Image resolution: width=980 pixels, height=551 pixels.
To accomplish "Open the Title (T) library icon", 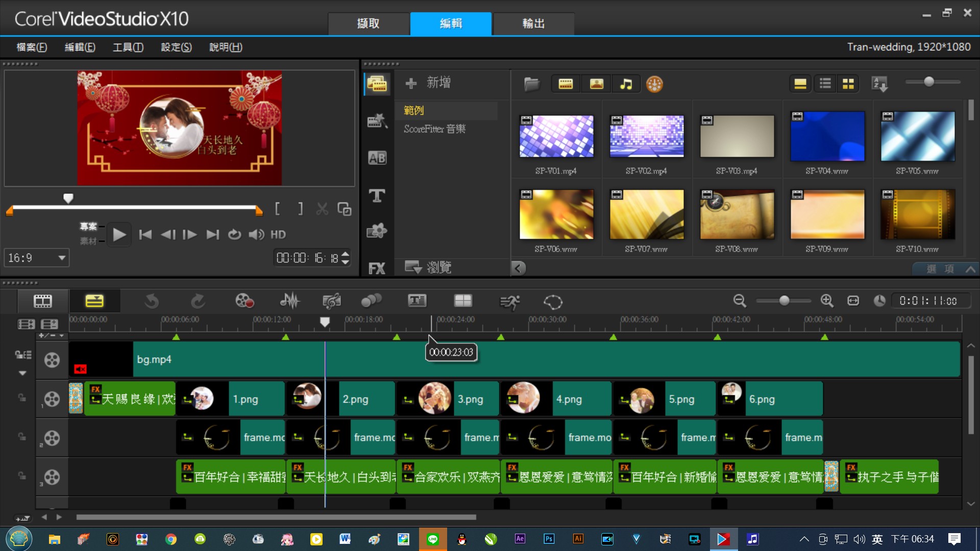I will coord(377,195).
